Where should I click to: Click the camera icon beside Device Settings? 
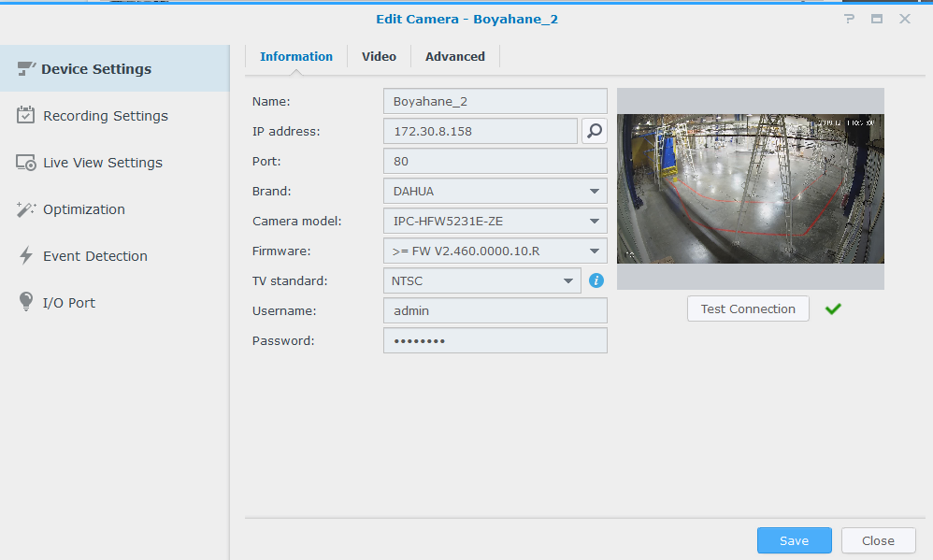[x=26, y=68]
